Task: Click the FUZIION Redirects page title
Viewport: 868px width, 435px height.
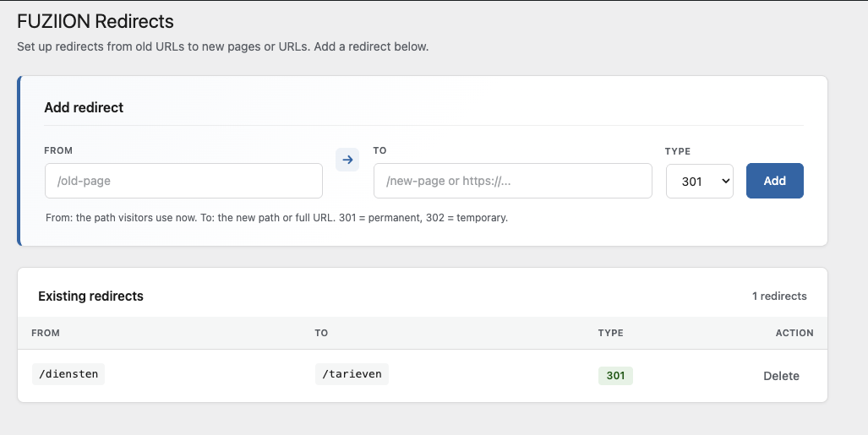Action: 96,22
